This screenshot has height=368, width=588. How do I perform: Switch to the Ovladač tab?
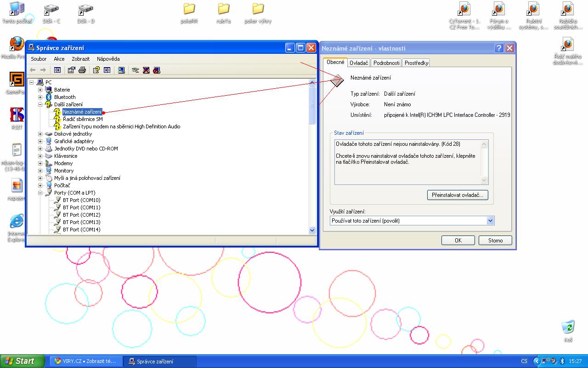[x=358, y=63]
